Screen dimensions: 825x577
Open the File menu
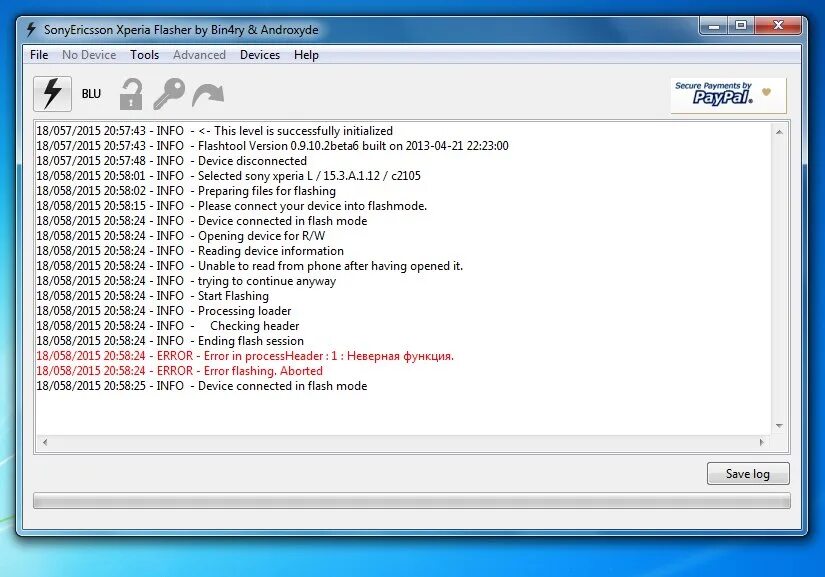click(38, 55)
